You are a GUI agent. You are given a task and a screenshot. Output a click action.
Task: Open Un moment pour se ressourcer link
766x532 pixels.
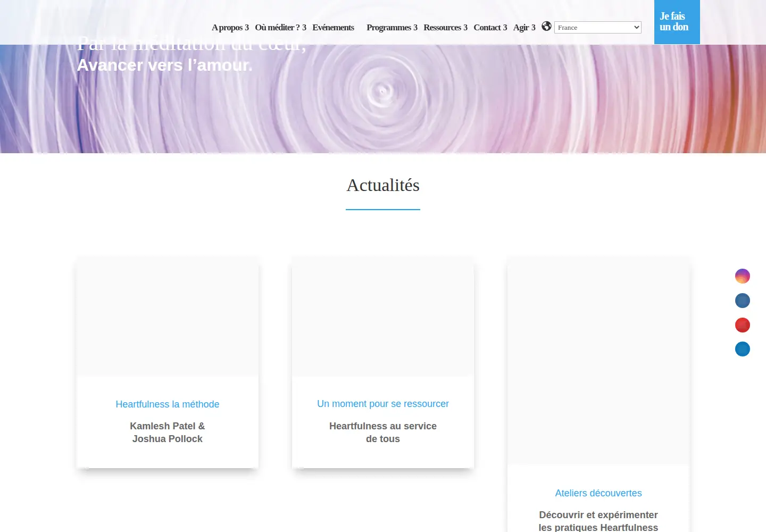tap(383, 404)
